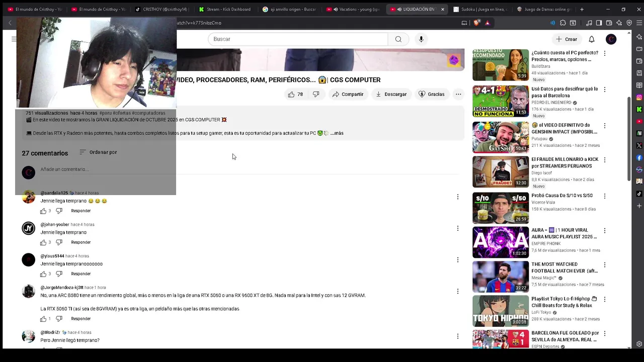
Task: Open the Ordenar por sort dropdown
Action: pyautogui.click(x=98, y=152)
